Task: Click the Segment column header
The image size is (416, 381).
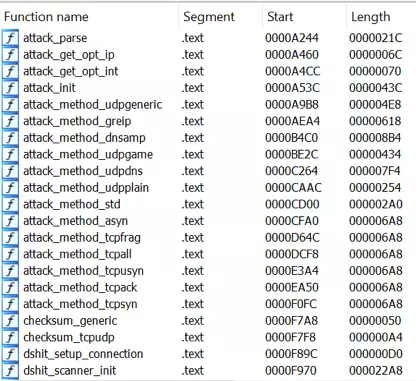Action: [209, 17]
